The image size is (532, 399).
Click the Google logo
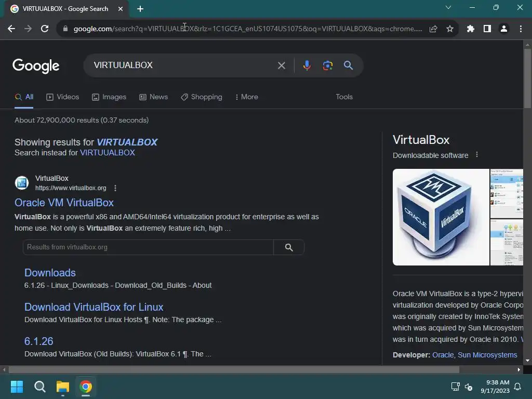(36, 66)
